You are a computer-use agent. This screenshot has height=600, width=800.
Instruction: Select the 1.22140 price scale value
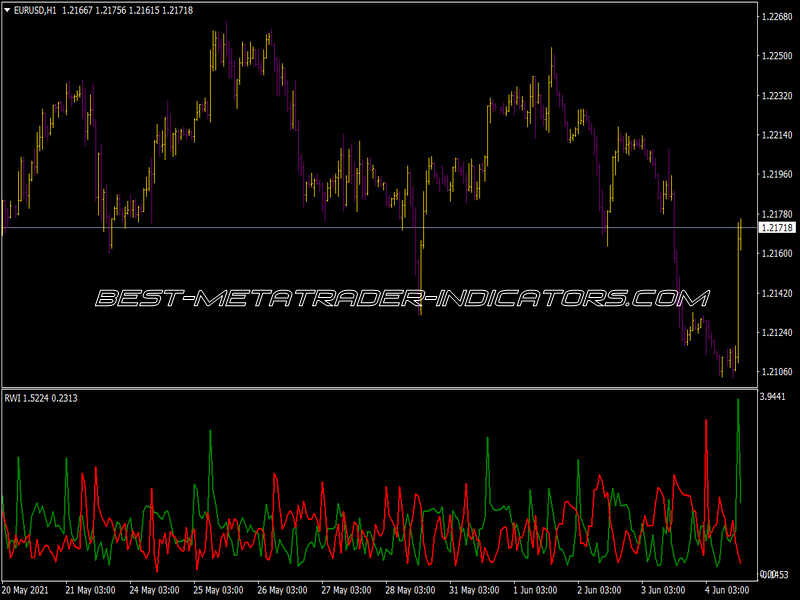point(777,135)
